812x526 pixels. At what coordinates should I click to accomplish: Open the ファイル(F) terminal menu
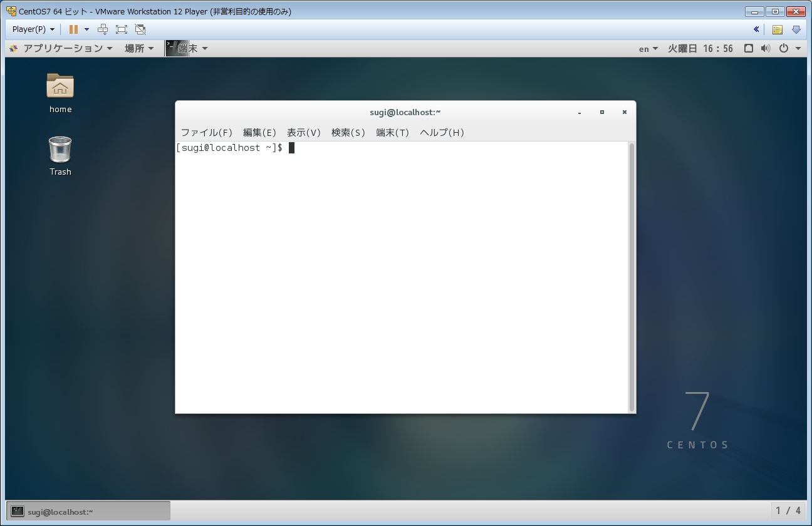(x=206, y=132)
